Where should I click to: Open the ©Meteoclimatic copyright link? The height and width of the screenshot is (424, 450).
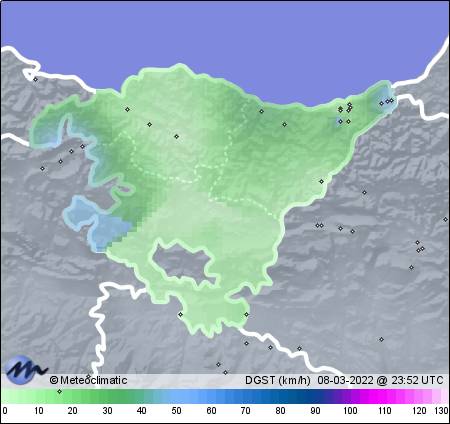click(x=88, y=380)
